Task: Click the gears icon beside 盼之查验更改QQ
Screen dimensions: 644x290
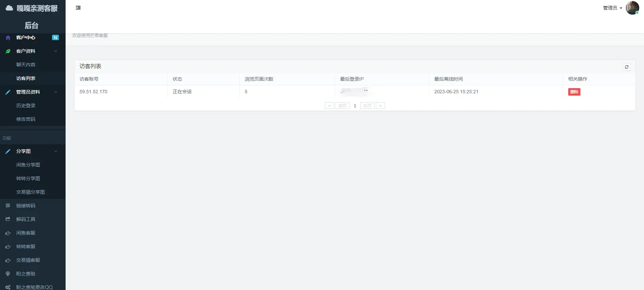Action: click(x=8, y=287)
